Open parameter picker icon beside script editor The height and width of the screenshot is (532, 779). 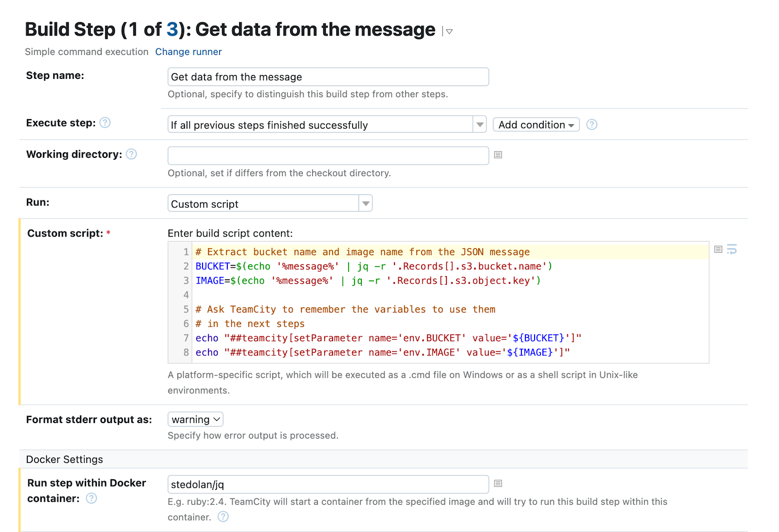tap(718, 249)
